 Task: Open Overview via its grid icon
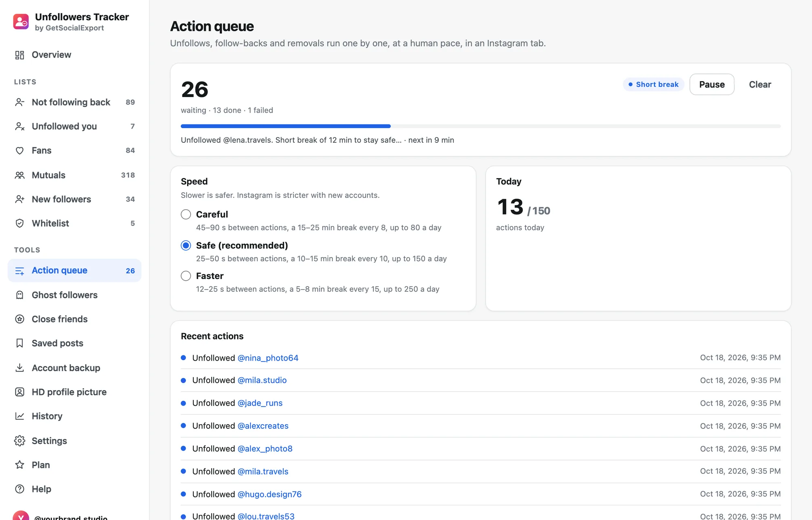click(19, 55)
